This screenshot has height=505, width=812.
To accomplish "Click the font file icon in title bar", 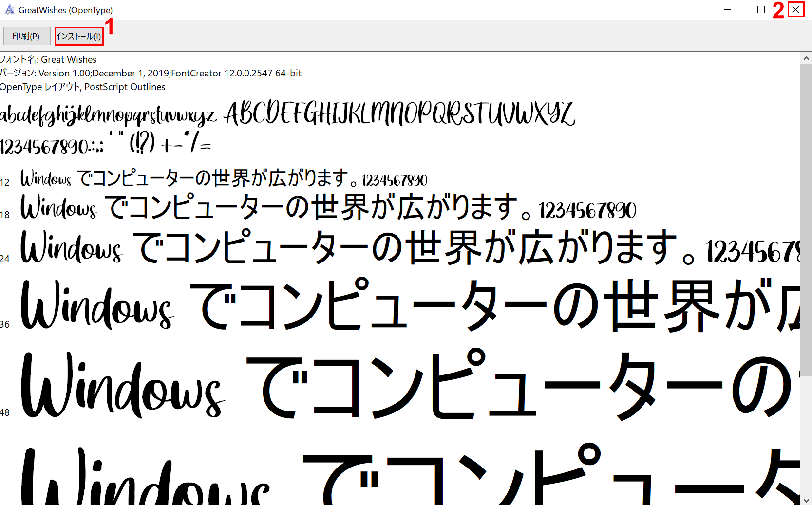I will click(9, 10).
